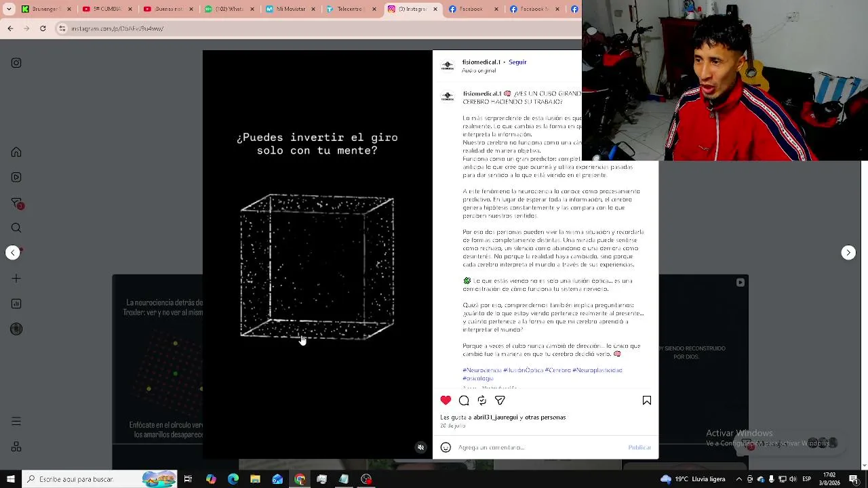Follow fisiomedical.1 with Seguir

pos(517,62)
